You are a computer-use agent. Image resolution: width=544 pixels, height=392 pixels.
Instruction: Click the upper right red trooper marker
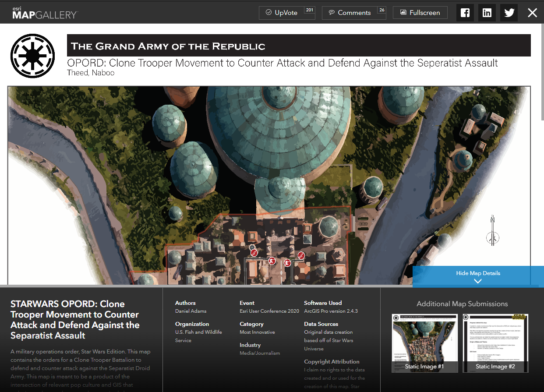pos(301,255)
